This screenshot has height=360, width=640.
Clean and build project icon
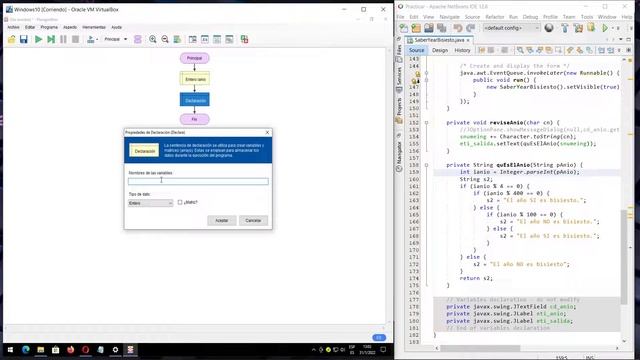pyautogui.click(x=578, y=28)
